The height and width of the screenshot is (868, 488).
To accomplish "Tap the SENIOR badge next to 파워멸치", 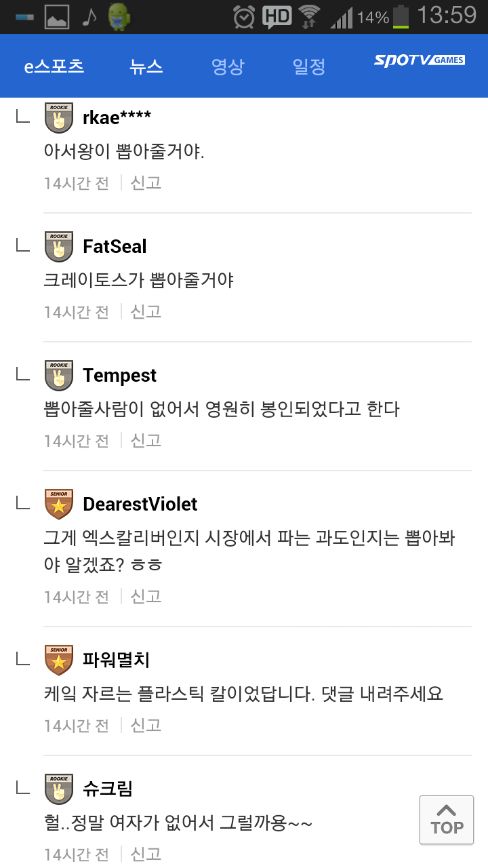I will tap(59, 660).
